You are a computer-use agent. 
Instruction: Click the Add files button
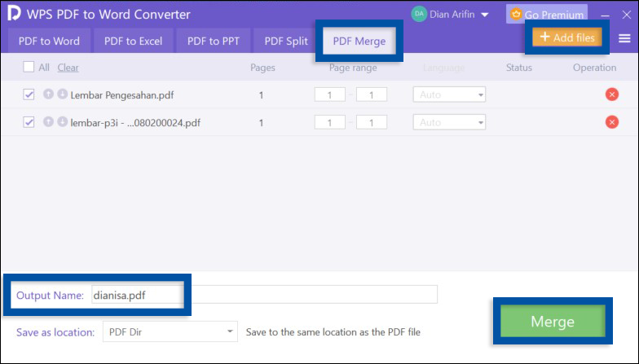click(x=567, y=37)
